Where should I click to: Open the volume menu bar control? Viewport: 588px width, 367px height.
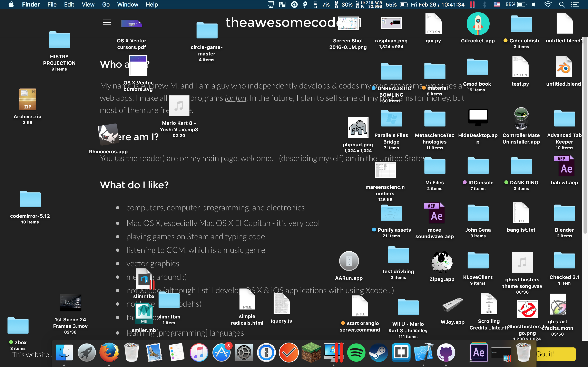pyautogui.click(x=534, y=5)
